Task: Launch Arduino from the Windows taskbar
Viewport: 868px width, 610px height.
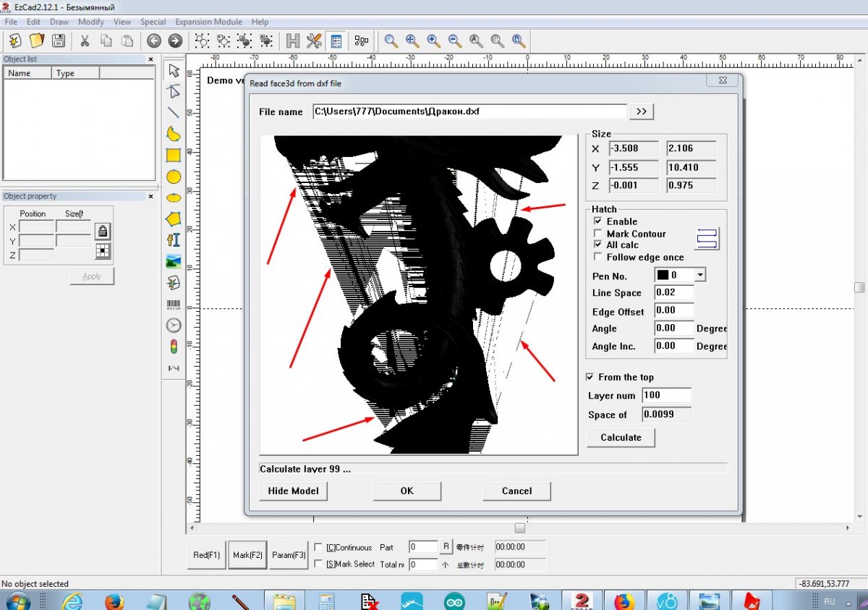Action: click(x=455, y=601)
